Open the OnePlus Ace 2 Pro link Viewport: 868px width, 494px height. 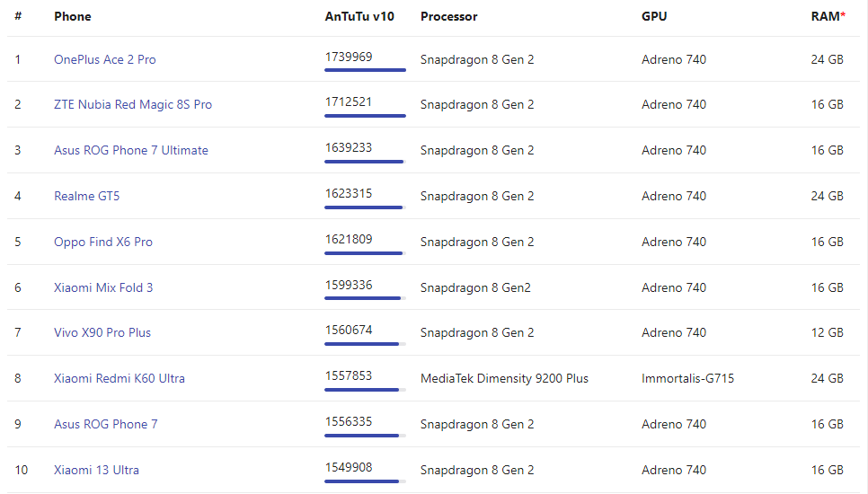(104, 59)
